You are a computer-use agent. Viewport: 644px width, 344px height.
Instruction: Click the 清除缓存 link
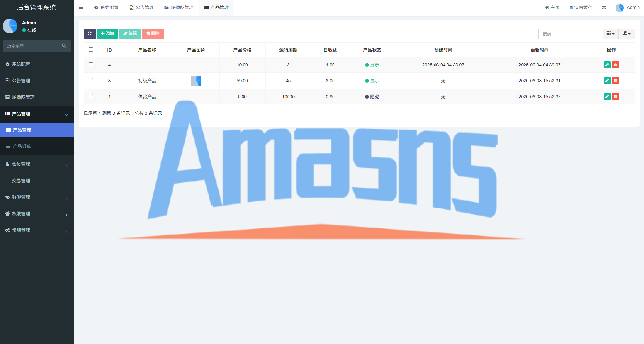tap(581, 7)
